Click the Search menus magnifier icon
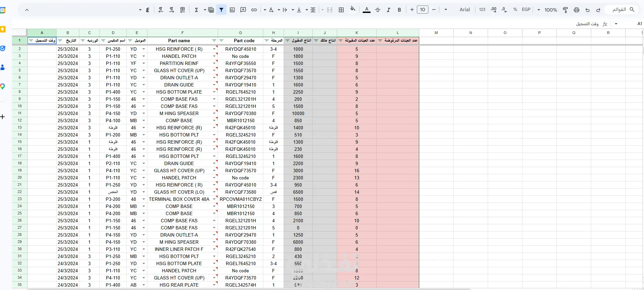The height and width of the screenshot is (290, 644). 632,10
